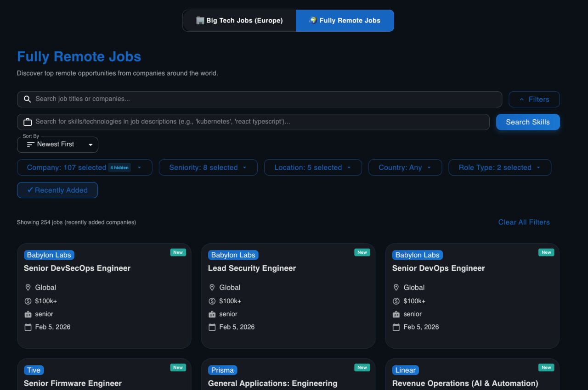The image size is (588, 390).
Task: Click location pin icon on Senior DevSecOps Engineer card
Action: [x=28, y=288]
